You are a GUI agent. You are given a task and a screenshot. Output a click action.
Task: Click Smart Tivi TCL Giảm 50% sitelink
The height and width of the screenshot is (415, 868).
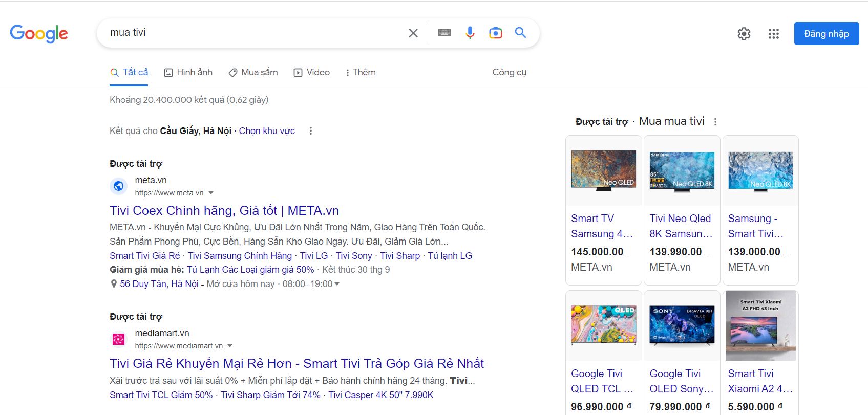(x=161, y=395)
